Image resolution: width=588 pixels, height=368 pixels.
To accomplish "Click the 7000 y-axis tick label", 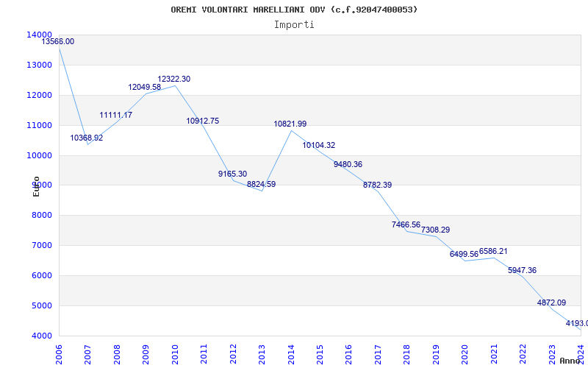I will tap(41, 246).
